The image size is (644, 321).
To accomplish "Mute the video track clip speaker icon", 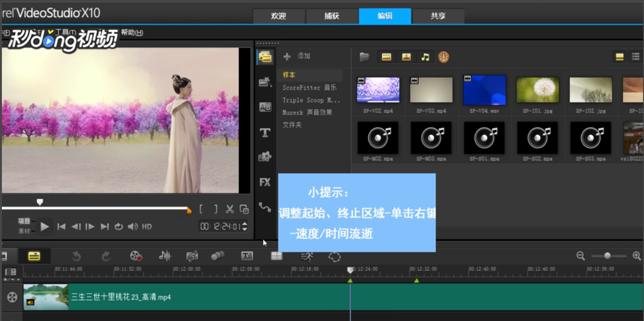I will [x=30, y=302].
